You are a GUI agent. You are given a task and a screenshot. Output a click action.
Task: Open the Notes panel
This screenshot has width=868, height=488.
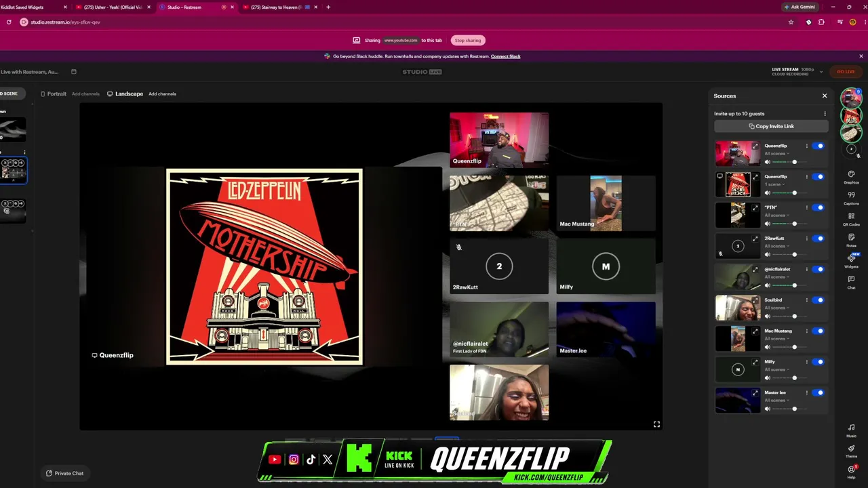click(851, 240)
